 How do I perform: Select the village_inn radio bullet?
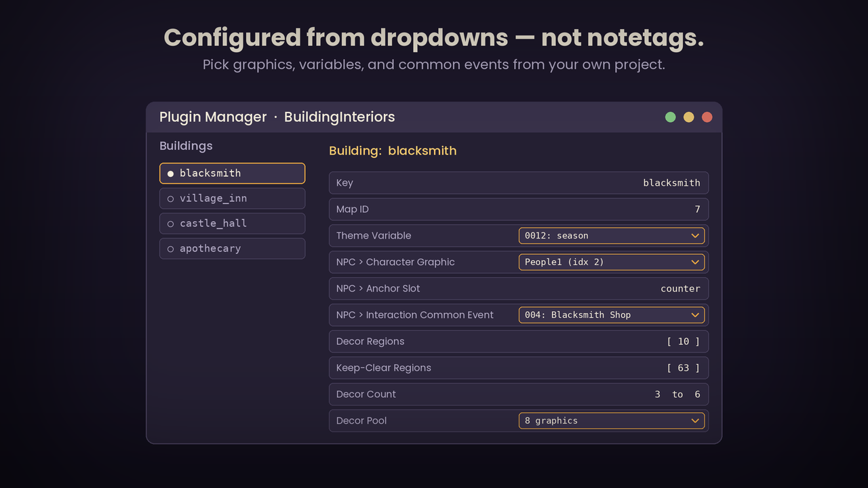click(x=170, y=199)
